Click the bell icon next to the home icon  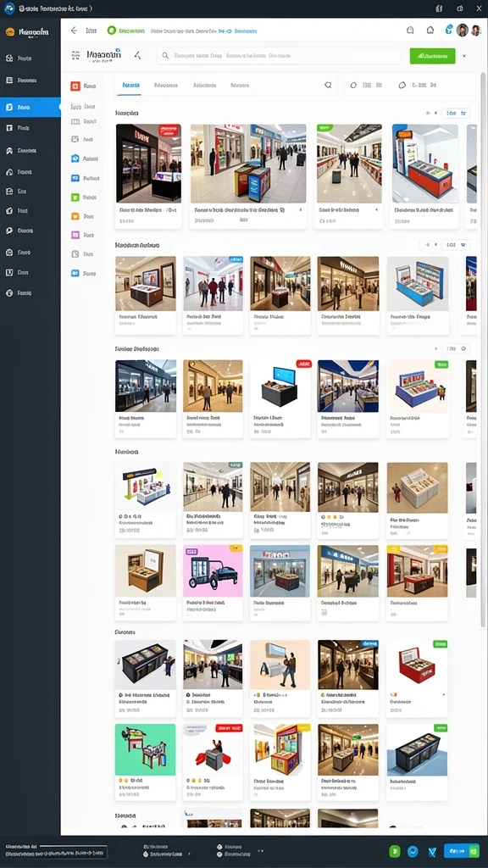[x=430, y=31]
